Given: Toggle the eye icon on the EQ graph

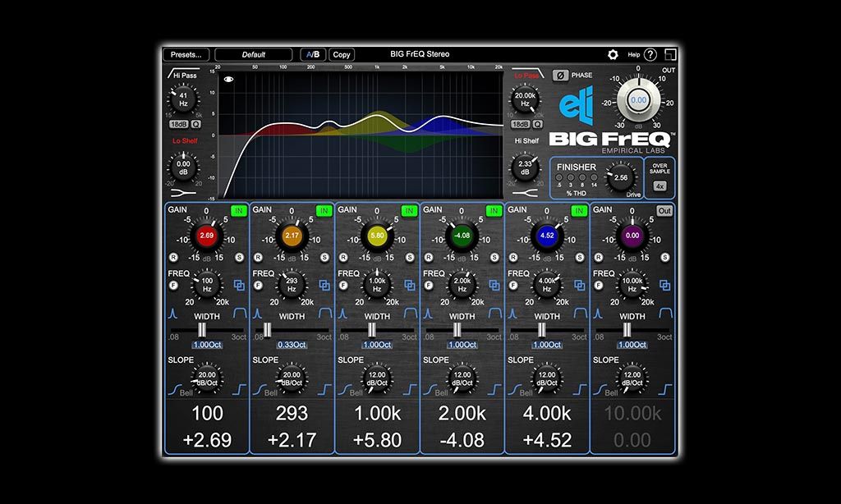Looking at the screenshot, I should click(x=228, y=80).
